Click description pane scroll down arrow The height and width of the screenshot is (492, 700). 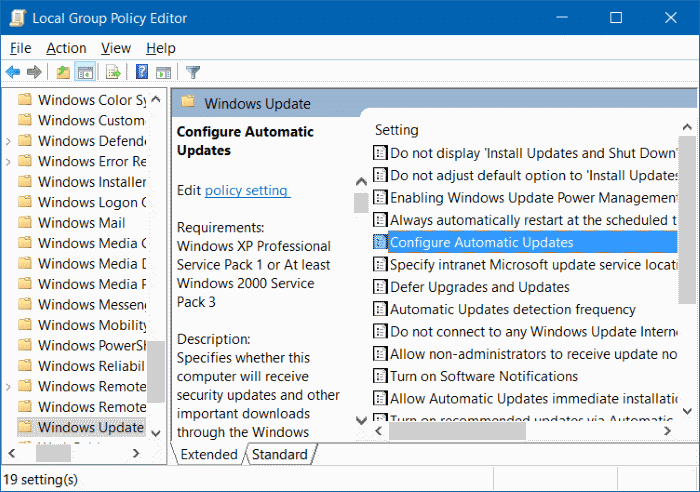coord(361,420)
